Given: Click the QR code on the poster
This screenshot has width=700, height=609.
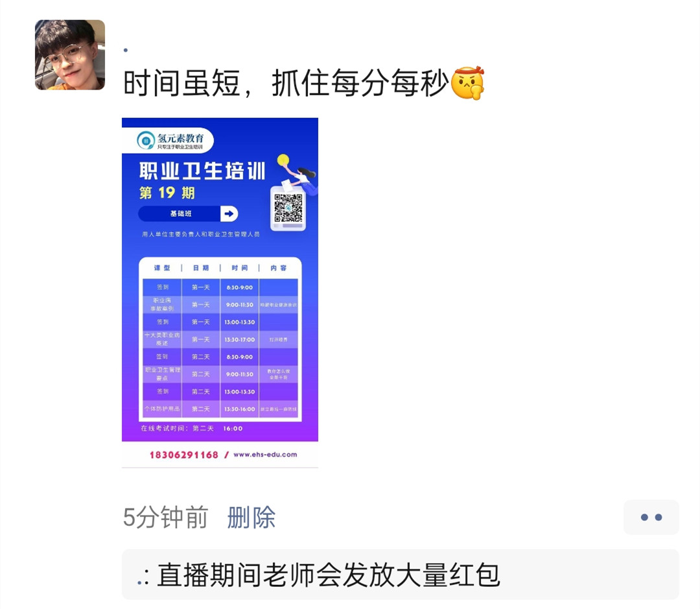Looking at the screenshot, I should 288,208.
